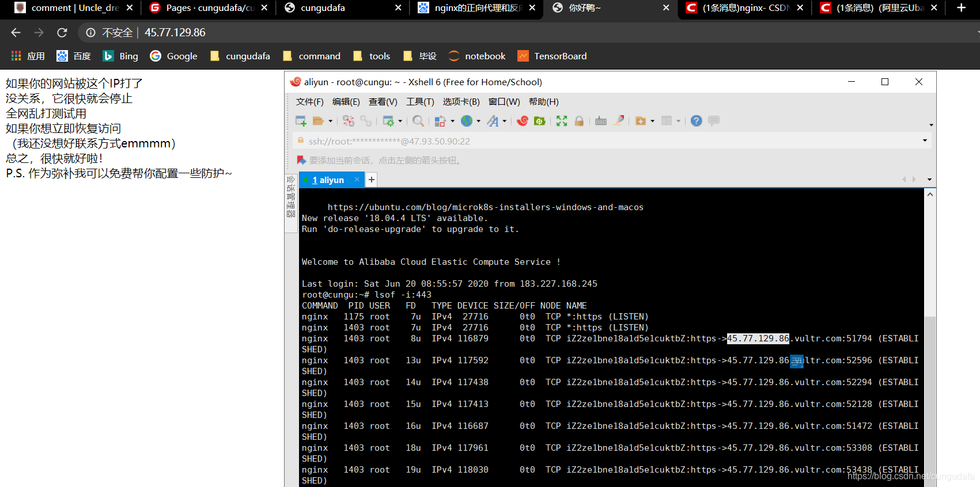Open a new browser tab with plus
The width and height of the screenshot is (980, 487).
tap(961, 8)
